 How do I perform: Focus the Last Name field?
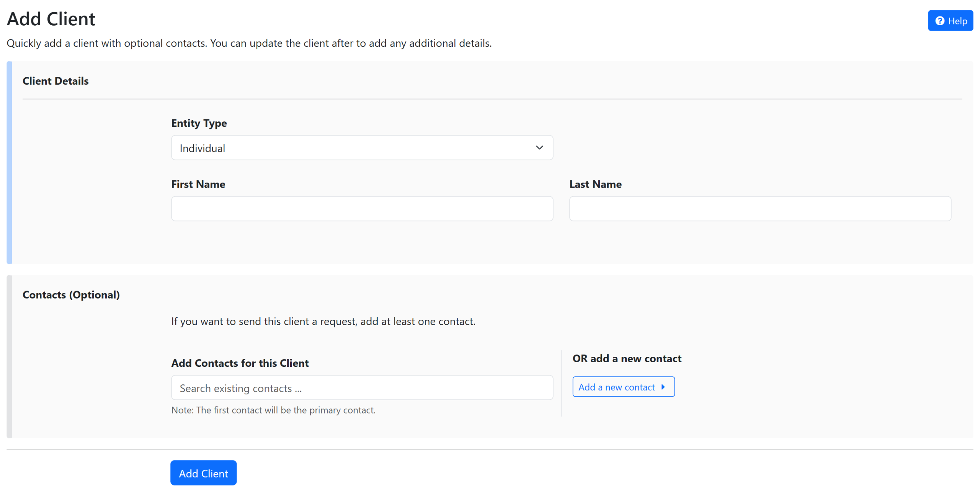point(759,209)
